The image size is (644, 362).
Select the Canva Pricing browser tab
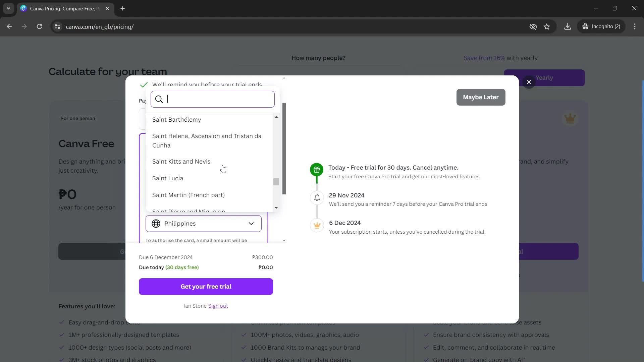tap(65, 8)
